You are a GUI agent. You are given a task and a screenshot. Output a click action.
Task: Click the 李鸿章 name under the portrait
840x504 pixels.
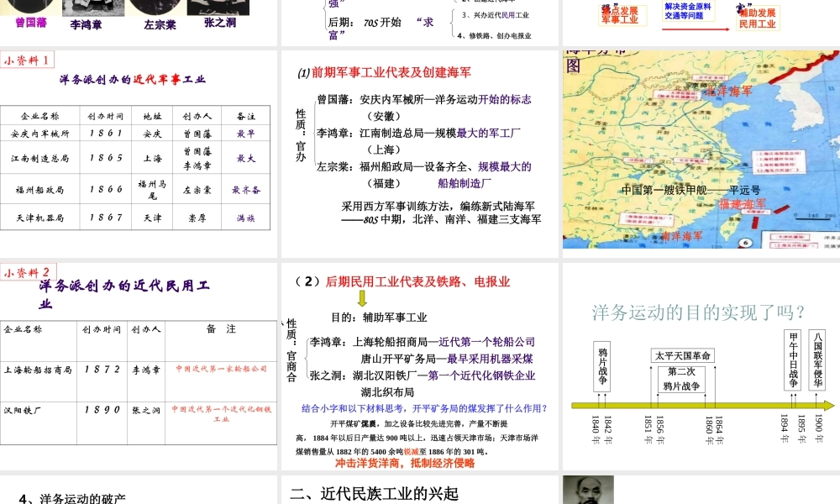[x=86, y=24]
